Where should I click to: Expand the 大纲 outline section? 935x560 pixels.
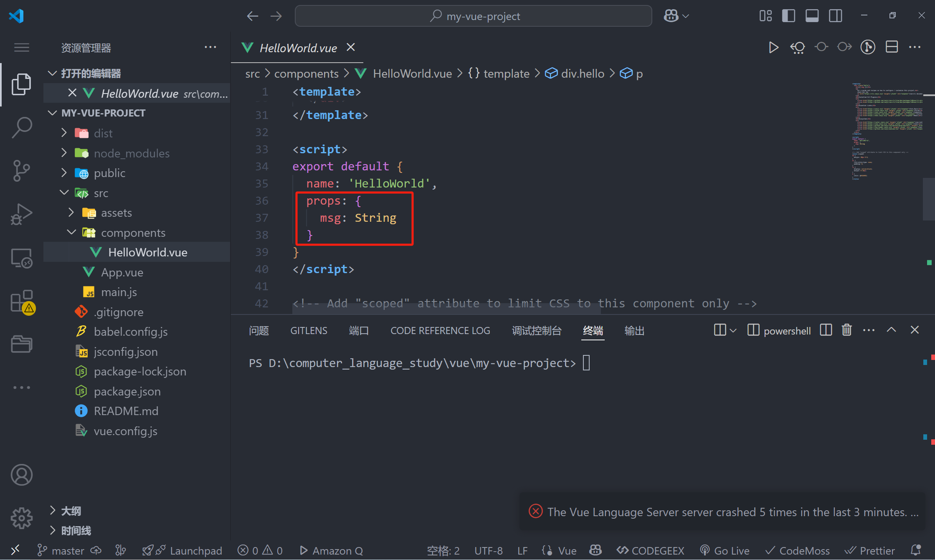pos(71,511)
